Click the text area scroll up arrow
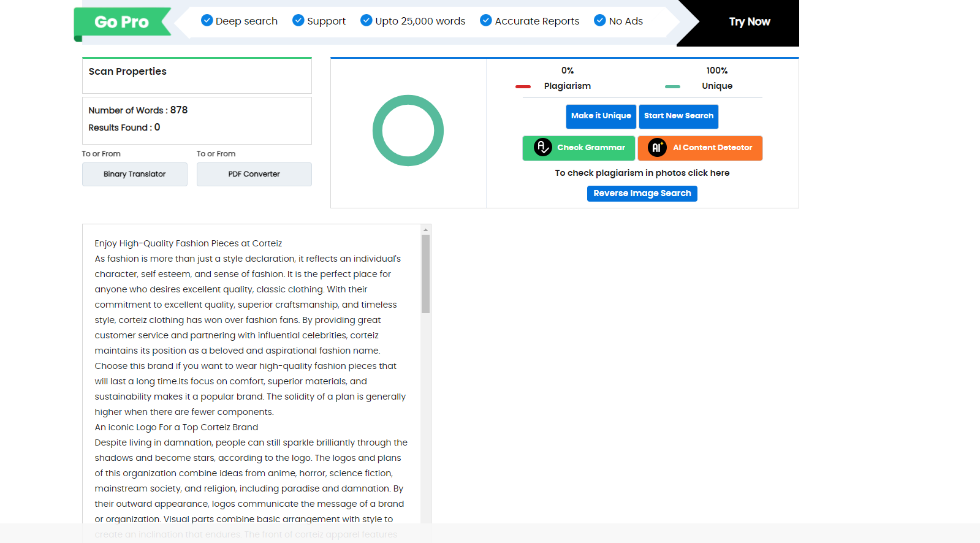 (425, 230)
